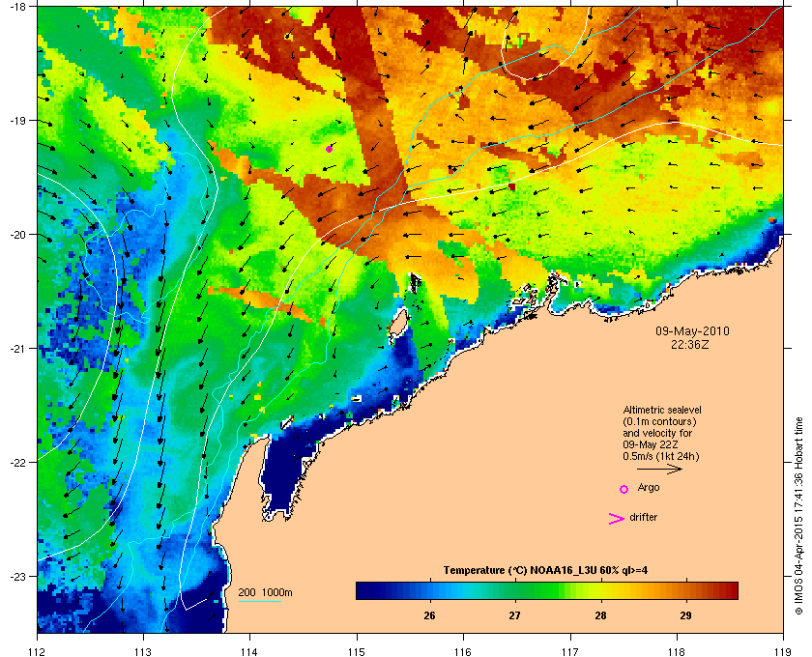Click the Argo legend circle symbol
The image size is (812, 657).
coord(624,489)
